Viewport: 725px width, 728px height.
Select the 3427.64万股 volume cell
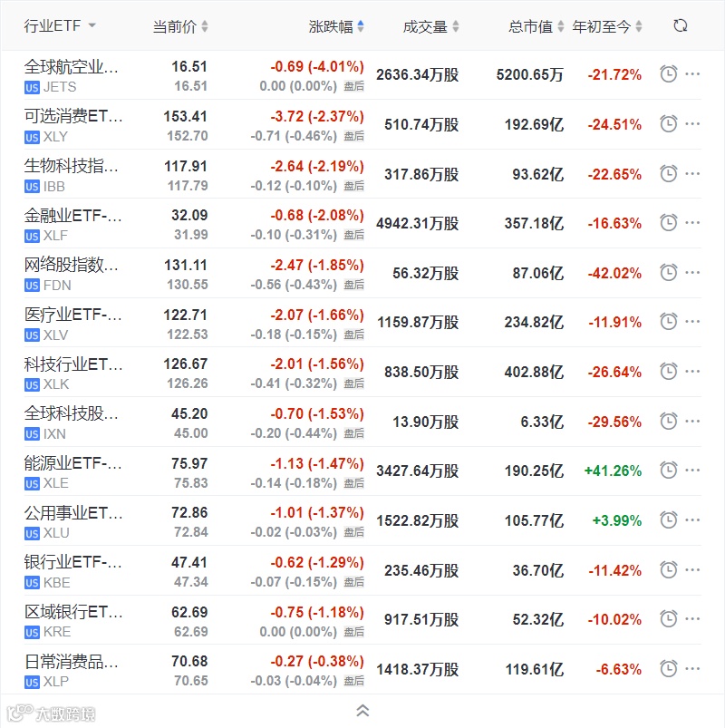tap(417, 471)
